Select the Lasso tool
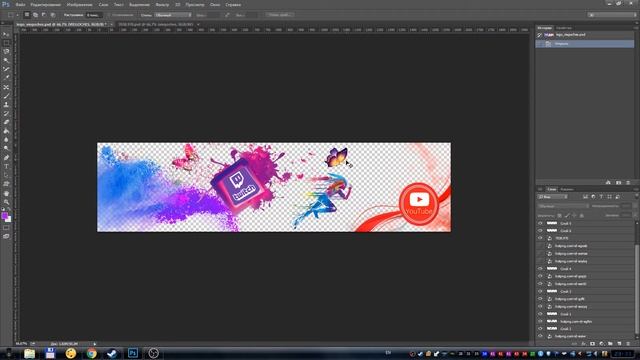The width and height of the screenshot is (640, 360). 6,52
